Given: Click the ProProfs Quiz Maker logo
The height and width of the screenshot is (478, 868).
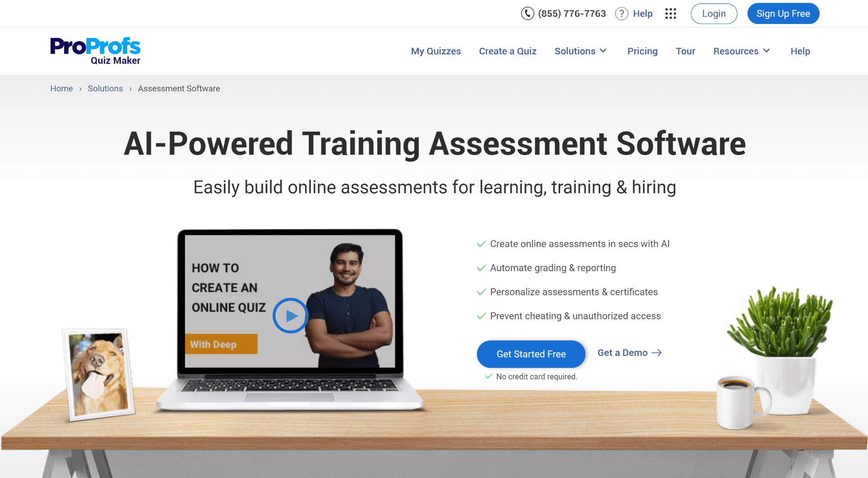Looking at the screenshot, I should [94, 50].
